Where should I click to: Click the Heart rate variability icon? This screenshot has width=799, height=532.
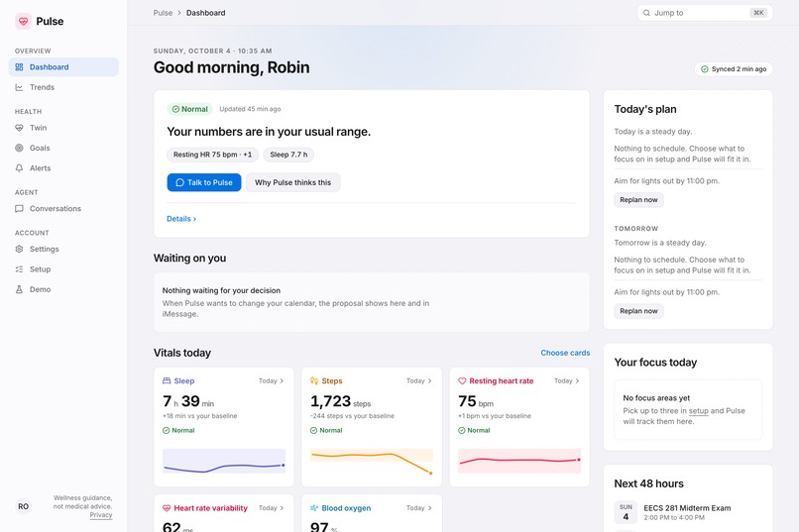click(167, 508)
